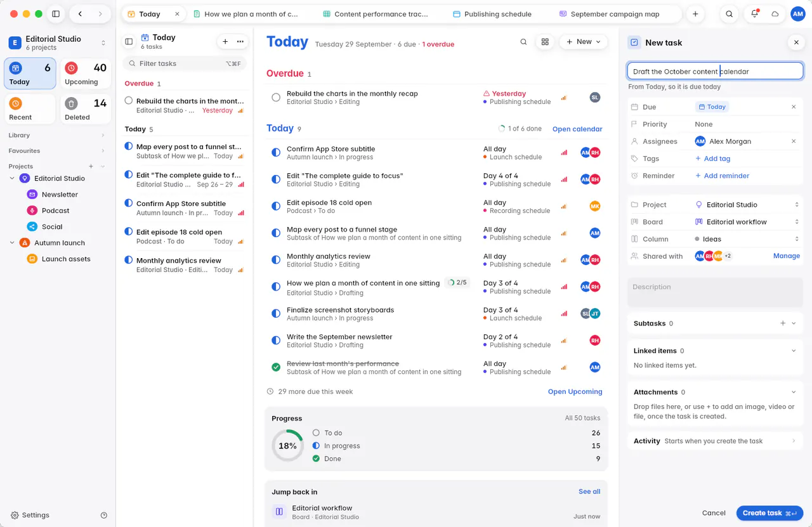The width and height of the screenshot is (812, 527).
Task: Open search with the magnifier in title bar
Action: click(x=730, y=14)
